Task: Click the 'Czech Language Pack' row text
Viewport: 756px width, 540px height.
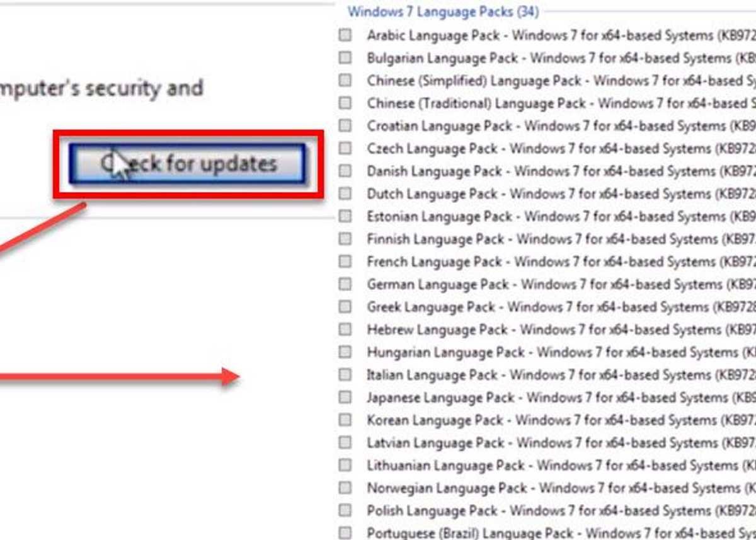Action: 561,148
